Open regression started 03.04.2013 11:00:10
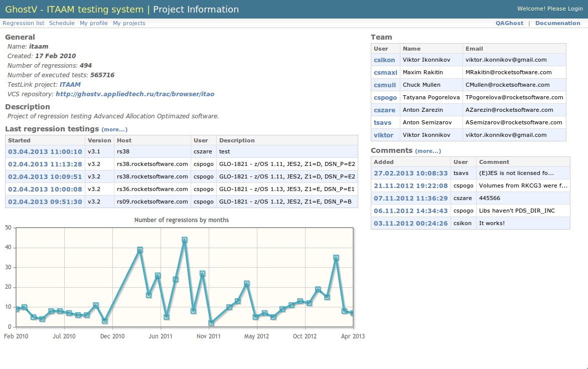Viewport: 588px width, 369px height. click(x=45, y=151)
